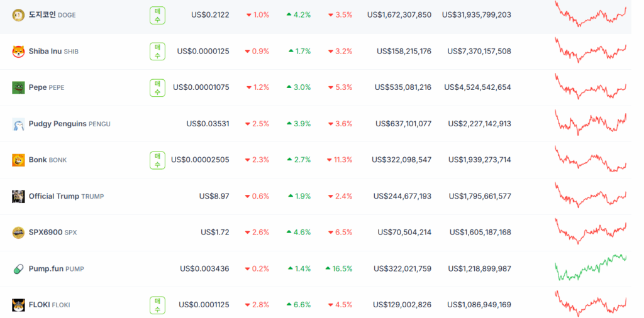Click the 매수 button for FLOKI
Screen dimensions: 644x318
point(157,305)
